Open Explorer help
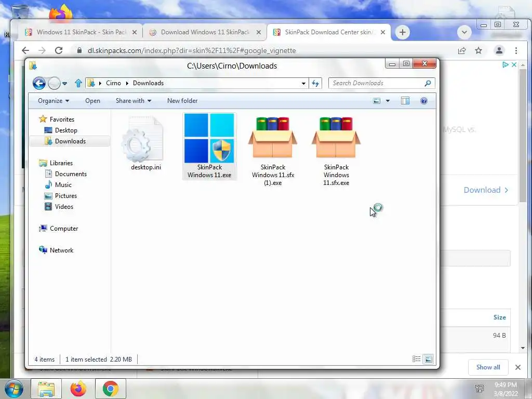Screen dimensions: 532x399 424,101
